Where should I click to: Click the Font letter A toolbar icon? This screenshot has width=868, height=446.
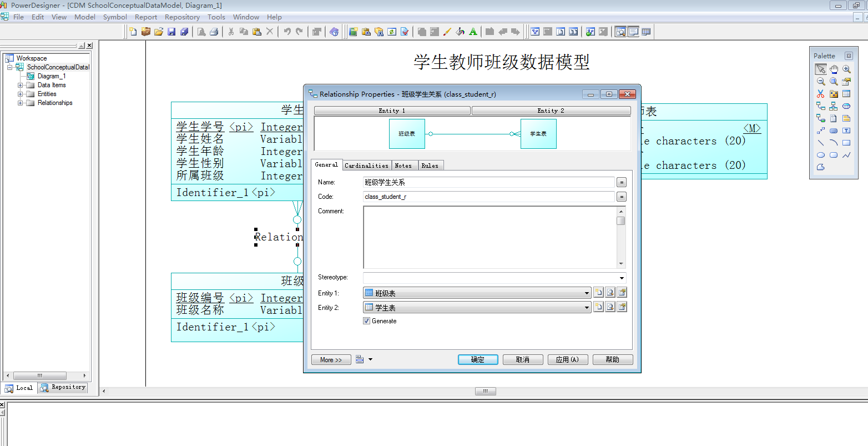pos(473,32)
